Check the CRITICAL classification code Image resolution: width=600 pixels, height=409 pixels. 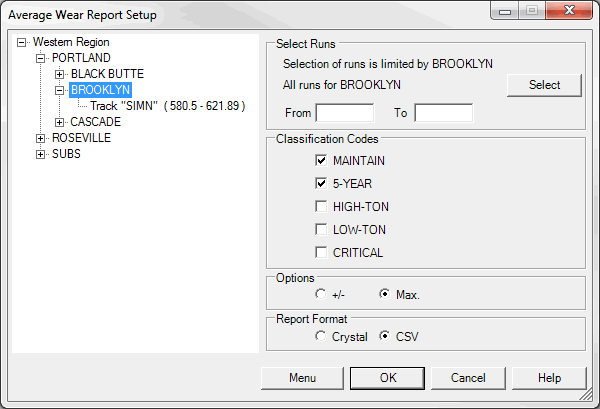(321, 253)
